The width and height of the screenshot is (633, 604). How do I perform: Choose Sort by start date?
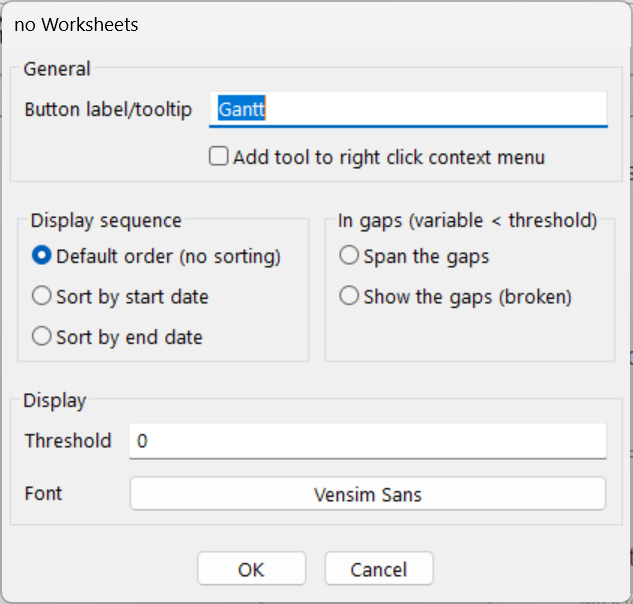(x=42, y=296)
